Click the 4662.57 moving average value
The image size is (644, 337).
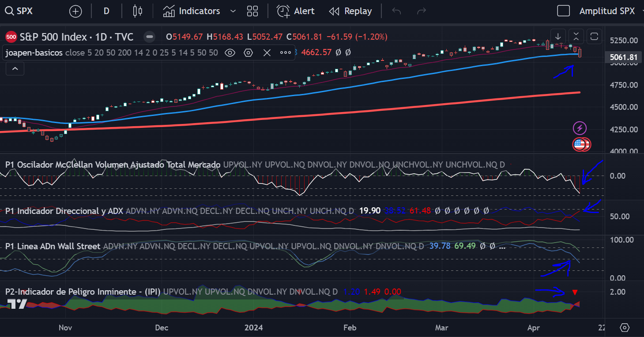[x=316, y=52]
